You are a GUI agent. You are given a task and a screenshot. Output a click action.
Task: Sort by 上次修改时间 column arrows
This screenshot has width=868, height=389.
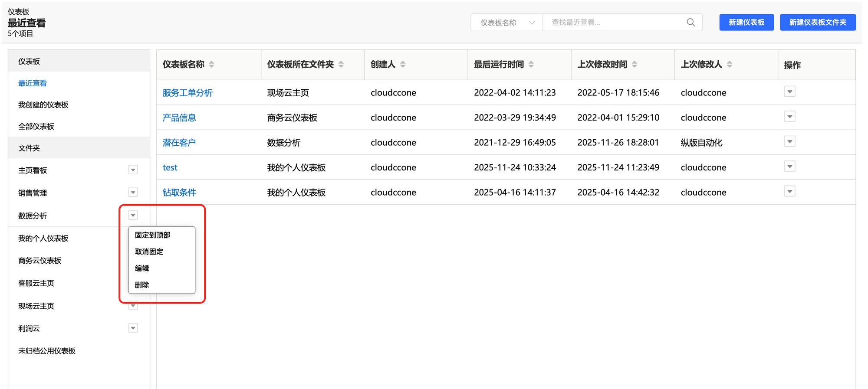pos(635,65)
